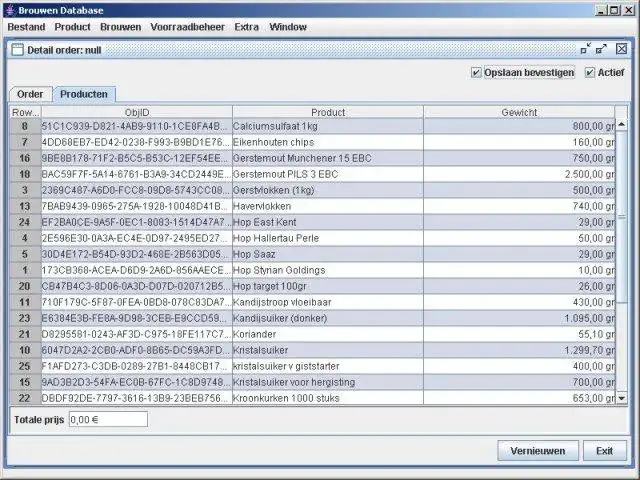Click ObjID cell starting with DBDF92DE

[137, 398]
